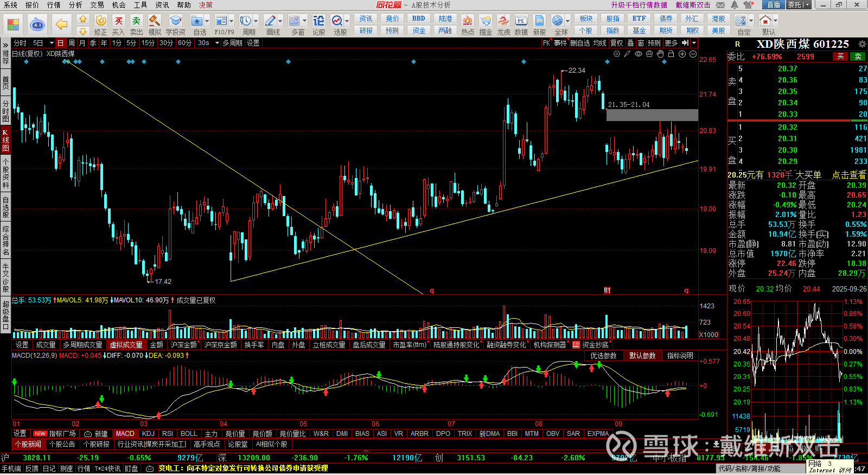Switch to KDJ indicator tab
The width and height of the screenshot is (868, 475).
point(148,434)
